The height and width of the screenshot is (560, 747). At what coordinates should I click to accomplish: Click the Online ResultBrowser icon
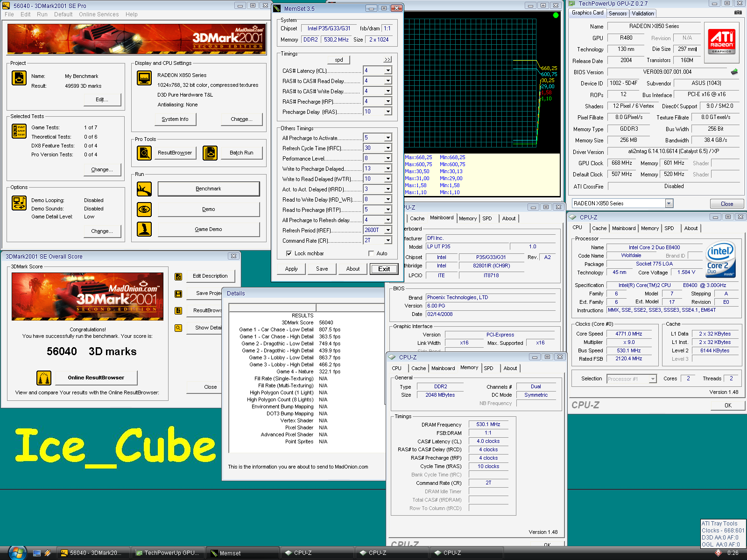(x=44, y=378)
